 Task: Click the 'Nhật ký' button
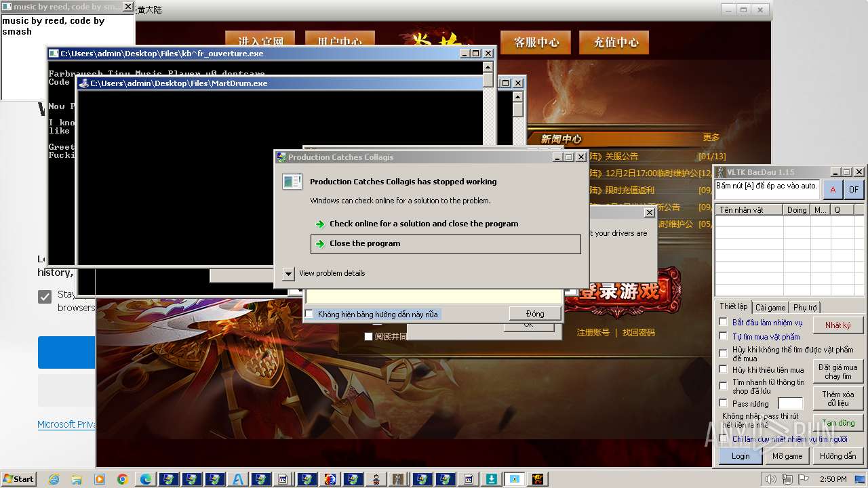[838, 325]
